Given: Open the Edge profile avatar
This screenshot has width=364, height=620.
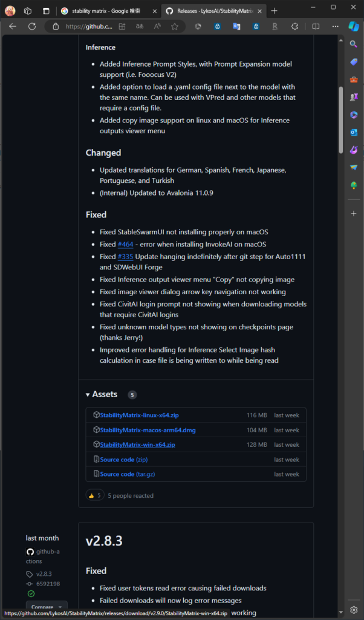Looking at the screenshot, I should [10, 11].
